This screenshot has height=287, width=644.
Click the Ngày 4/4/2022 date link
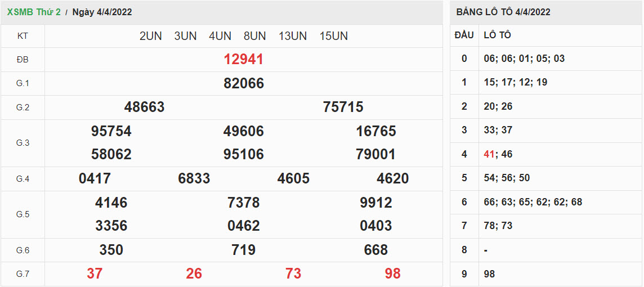[x=102, y=12]
